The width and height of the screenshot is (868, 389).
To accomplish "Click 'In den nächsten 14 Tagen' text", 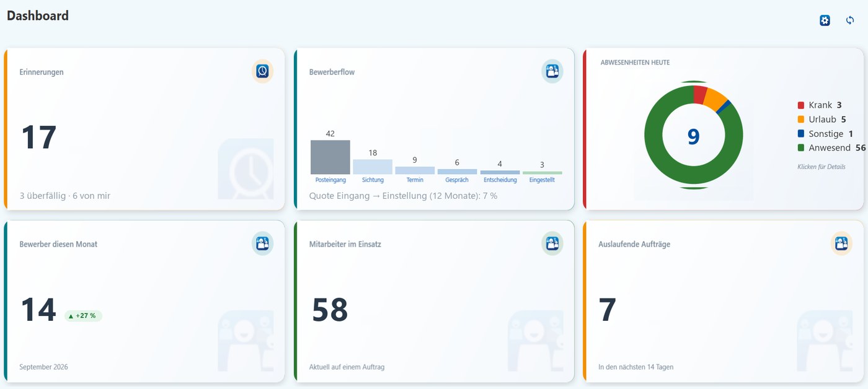I will pos(636,367).
